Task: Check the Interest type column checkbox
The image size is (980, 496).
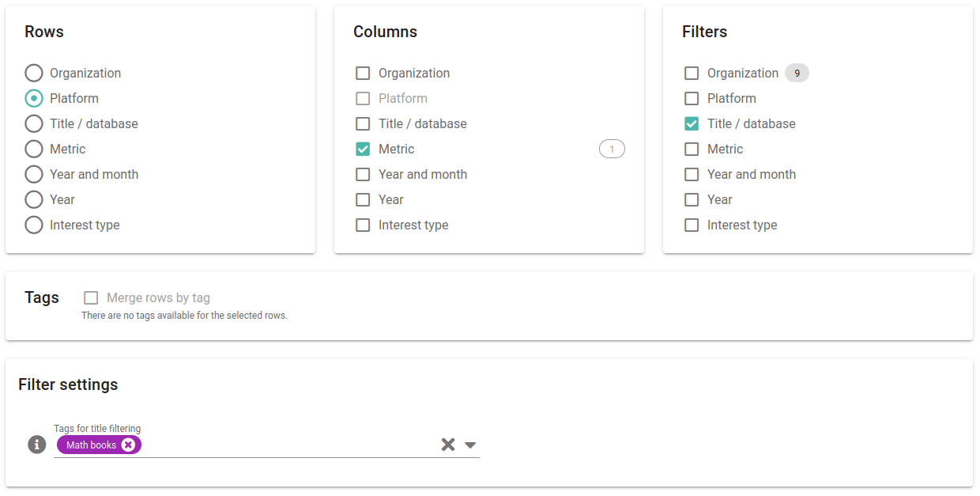Action: (363, 225)
